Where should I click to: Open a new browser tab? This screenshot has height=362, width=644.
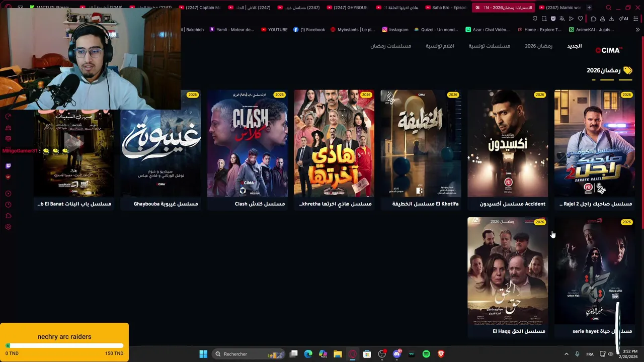pos(589,8)
